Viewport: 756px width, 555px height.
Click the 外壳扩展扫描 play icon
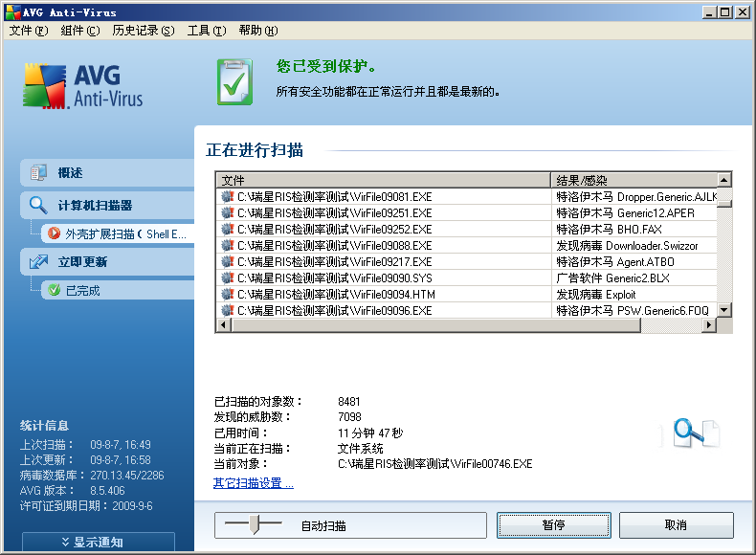point(55,233)
